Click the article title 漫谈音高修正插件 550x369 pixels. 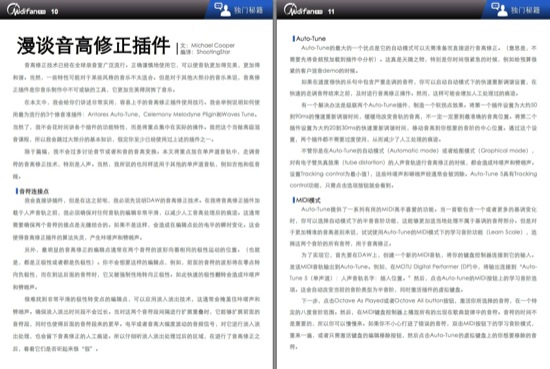click(x=93, y=46)
